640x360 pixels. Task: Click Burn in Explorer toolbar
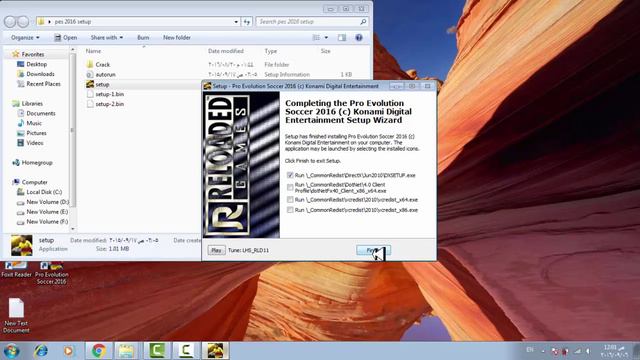143,38
